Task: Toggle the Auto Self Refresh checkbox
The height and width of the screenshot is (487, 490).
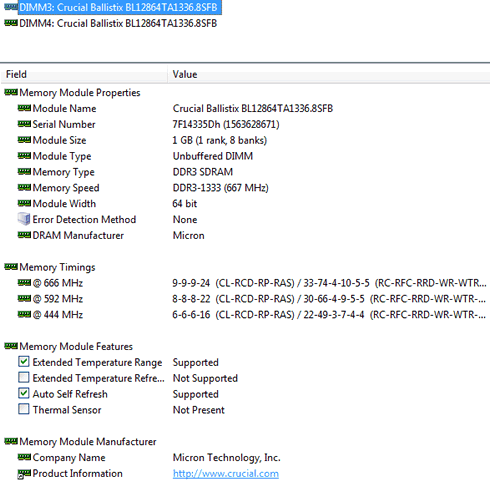Action: coord(24,393)
